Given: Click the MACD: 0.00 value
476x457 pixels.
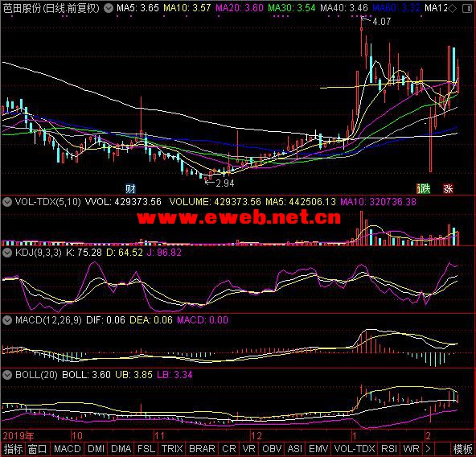Looking at the screenshot, I should pyautogui.click(x=203, y=320).
